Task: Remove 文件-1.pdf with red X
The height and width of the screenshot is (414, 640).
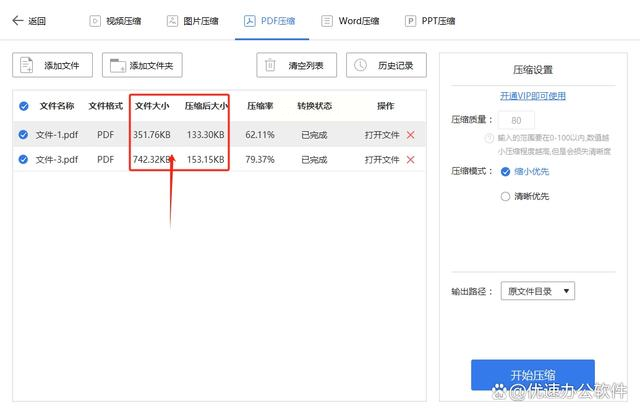Action: coord(411,135)
